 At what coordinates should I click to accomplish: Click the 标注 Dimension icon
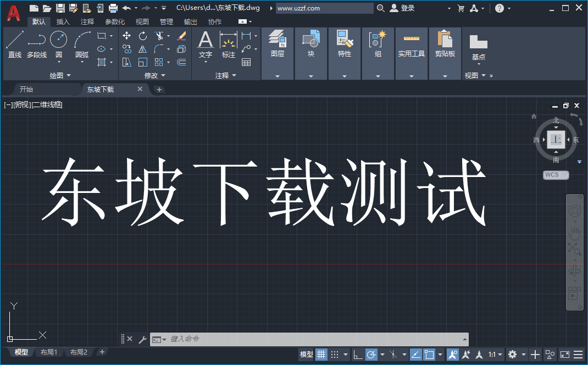tap(228, 41)
